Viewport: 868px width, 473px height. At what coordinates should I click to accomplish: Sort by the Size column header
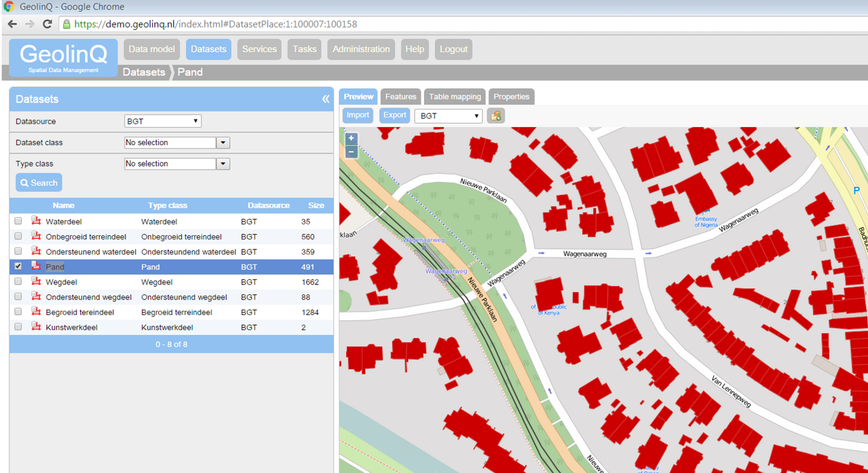click(x=316, y=205)
